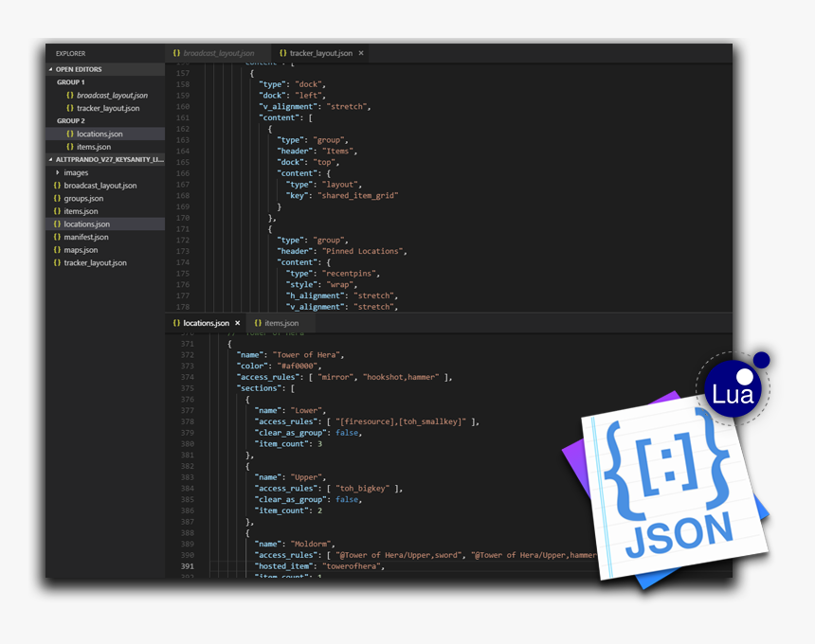Open items.json under Group 2
Screen dimensions: 815x644
[94, 147]
